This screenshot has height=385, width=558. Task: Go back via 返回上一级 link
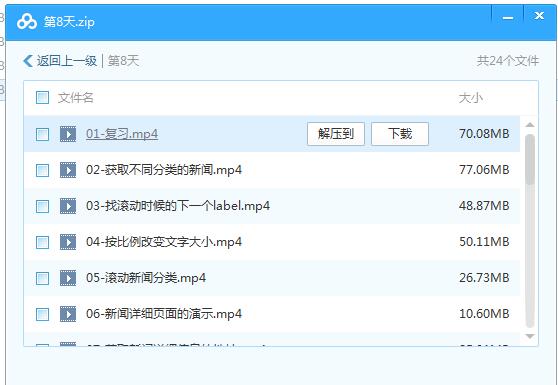pyautogui.click(x=67, y=61)
